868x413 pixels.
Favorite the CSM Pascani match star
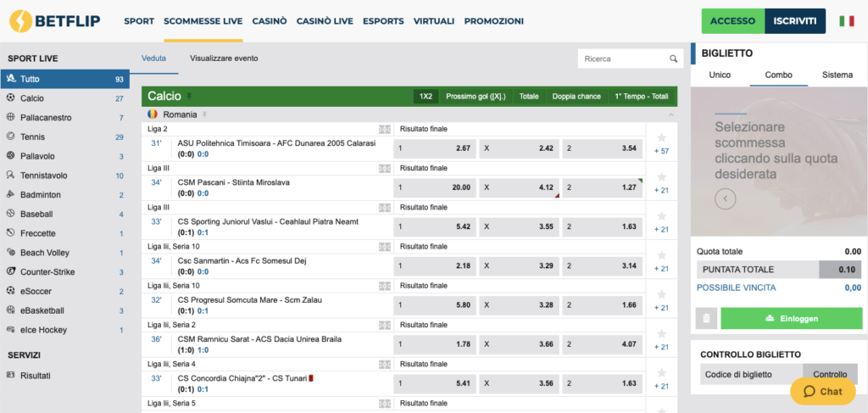pyautogui.click(x=661, y=177)
